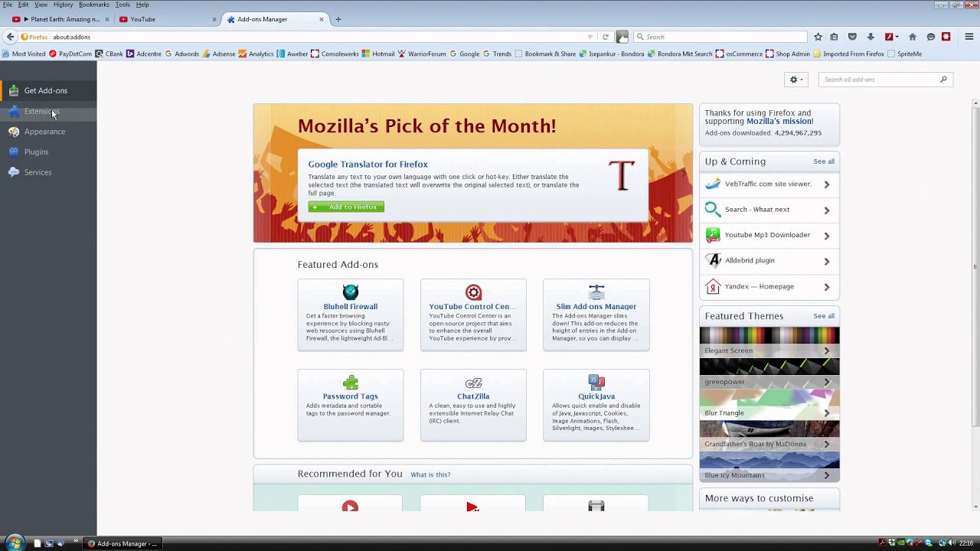Screen dimensions: 980x551
Task: Select the Blur Triangle theme
Action: click(769, 405)
